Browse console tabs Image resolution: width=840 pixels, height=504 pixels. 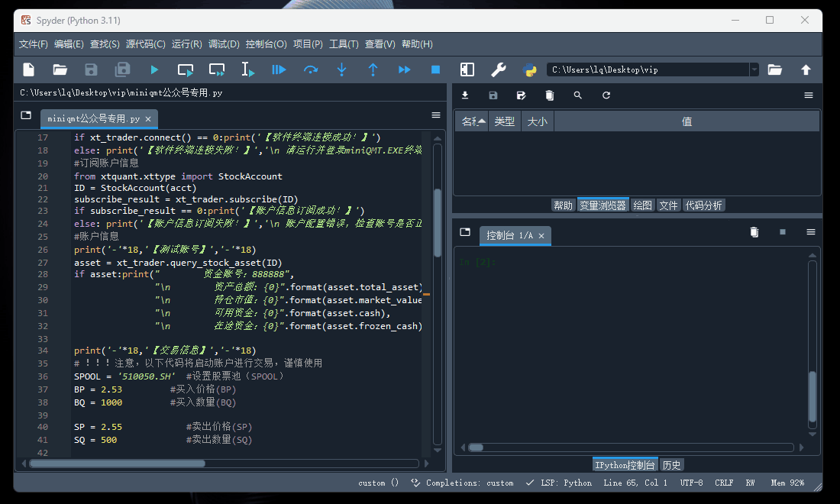pyautogui.click(x=465, y=232)
